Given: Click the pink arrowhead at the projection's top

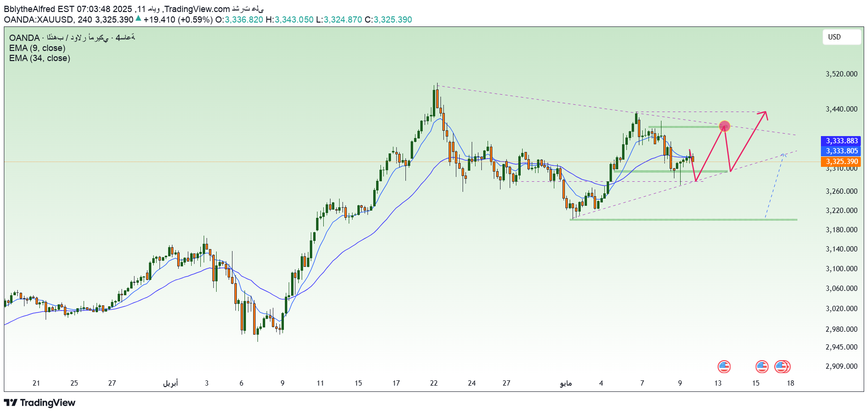Looking at the screenshot, I should pos(765,113).
